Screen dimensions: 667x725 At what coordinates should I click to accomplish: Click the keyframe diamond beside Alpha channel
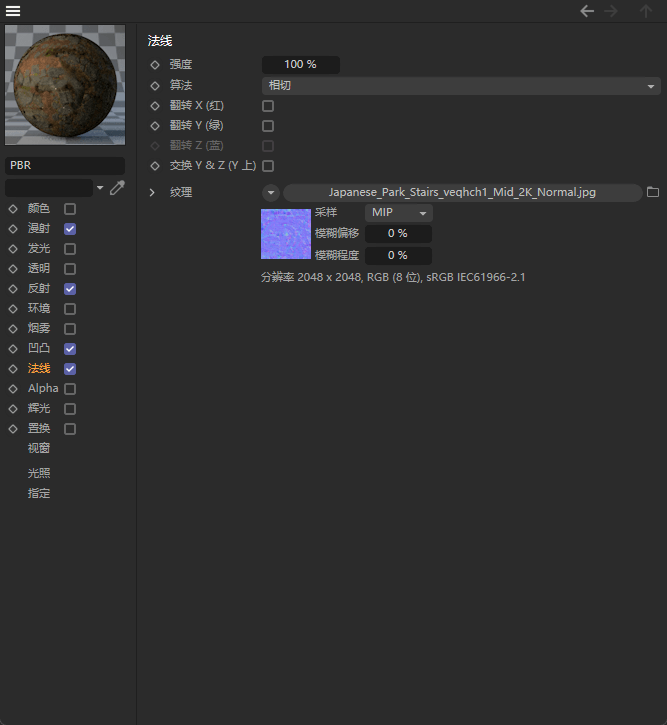[x=13, y=389]
